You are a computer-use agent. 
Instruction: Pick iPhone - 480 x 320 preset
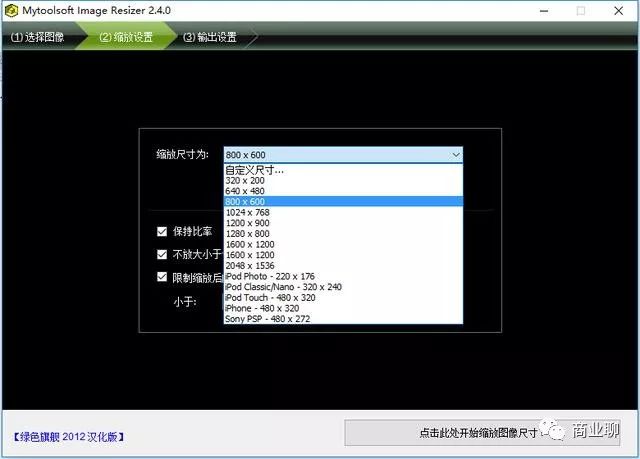[343, 308]
